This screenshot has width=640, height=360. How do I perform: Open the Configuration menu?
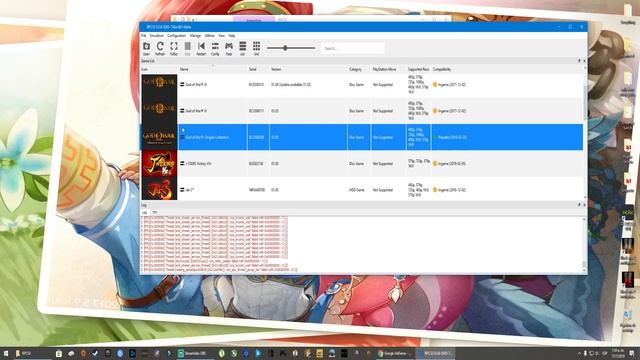(177, 36)
